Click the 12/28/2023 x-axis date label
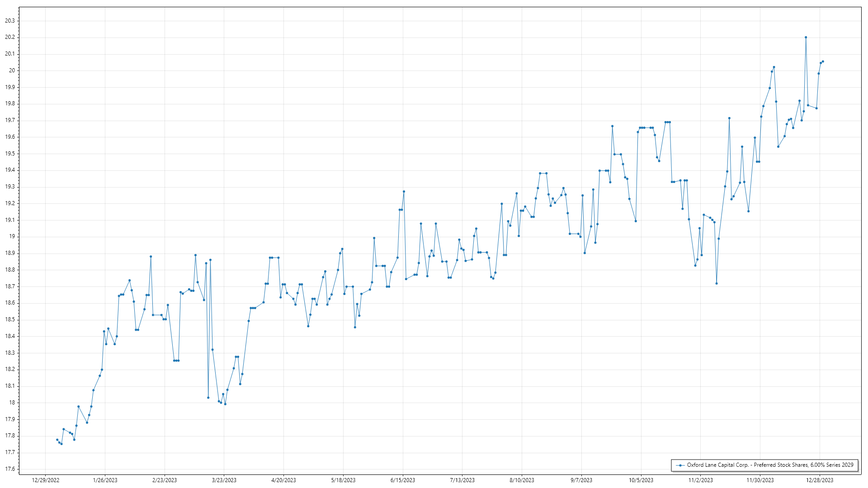 (820, 480)
